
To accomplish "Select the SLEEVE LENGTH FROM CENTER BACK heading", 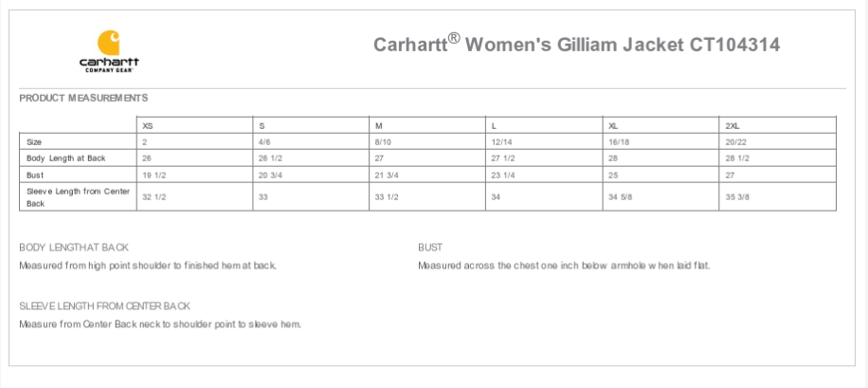I will coord(104,306).
